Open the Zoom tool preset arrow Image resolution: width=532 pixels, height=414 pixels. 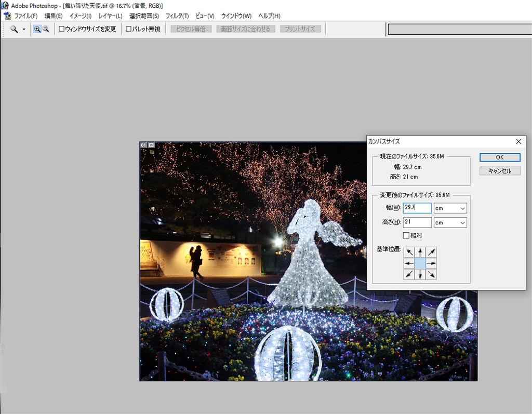pyautogui.click(x=24, y=30)
